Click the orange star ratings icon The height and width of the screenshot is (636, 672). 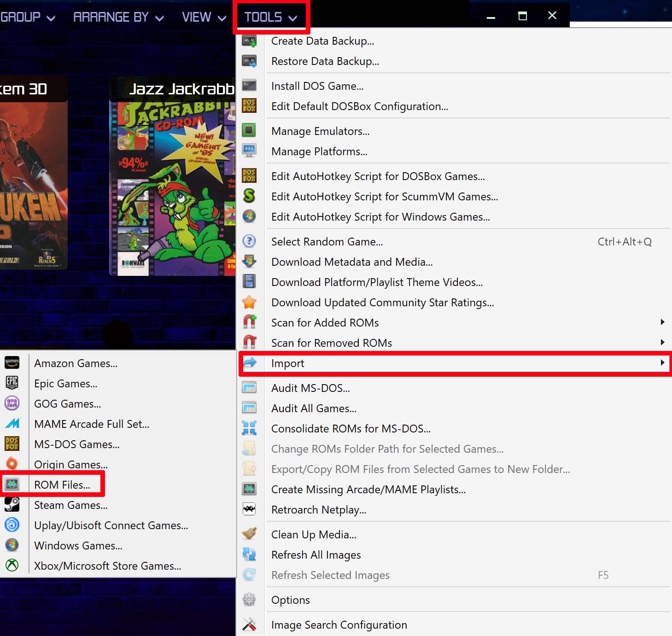point(249,302)
